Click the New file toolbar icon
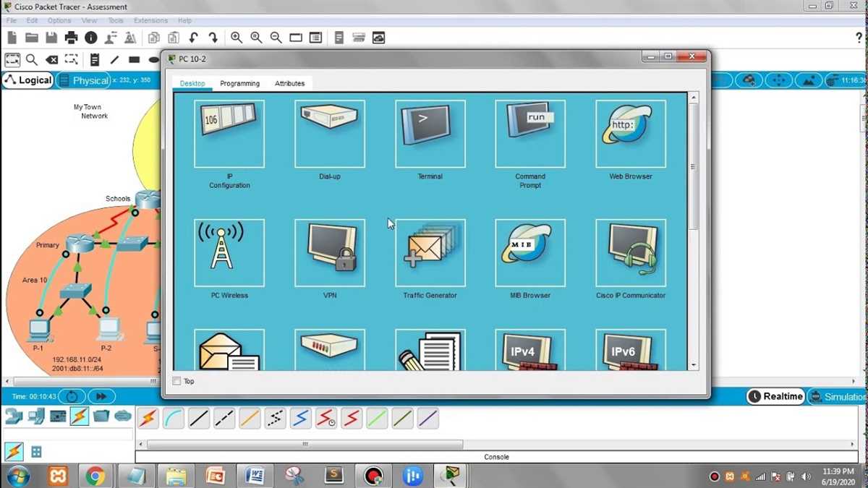The height and width of the screenshot is (488, 868). coord(12,38)
